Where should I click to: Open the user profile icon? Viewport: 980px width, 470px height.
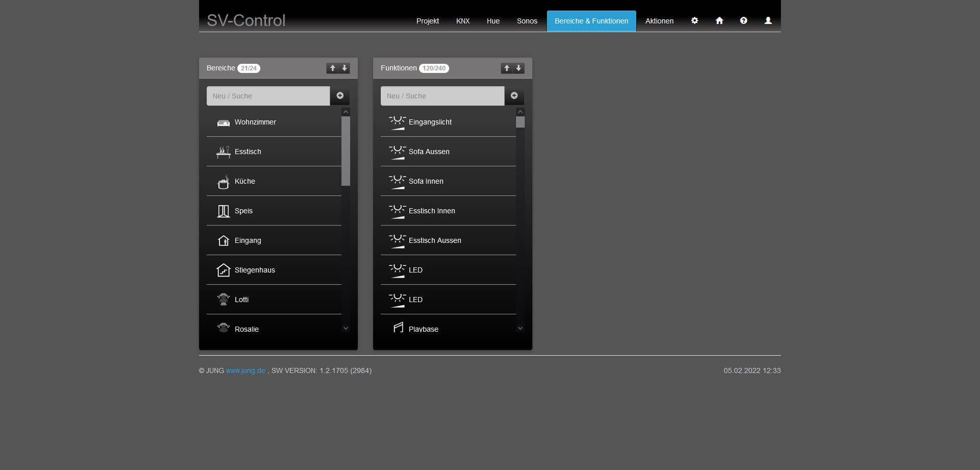click(x=768, y=20)
